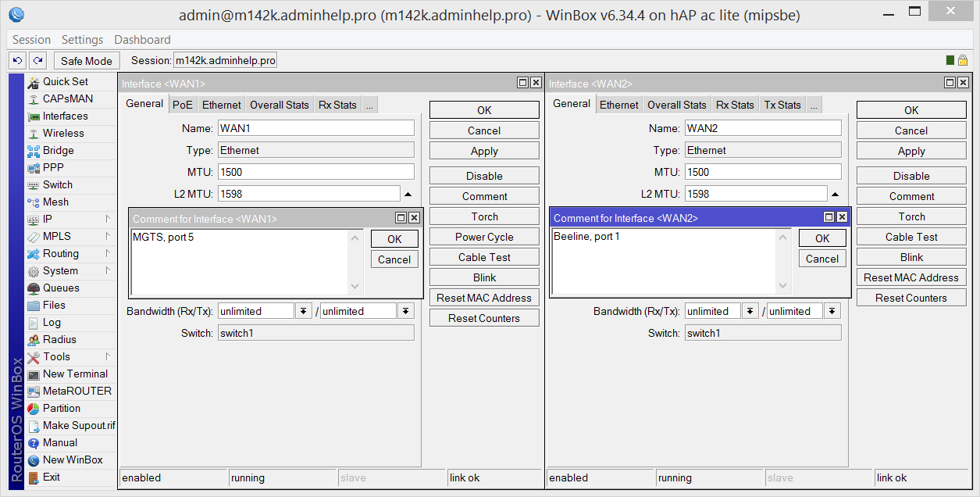980x497 pixels.
Task: Click Disable in WAN2 window
Action: pyautogui.click(x=911, y=176)
